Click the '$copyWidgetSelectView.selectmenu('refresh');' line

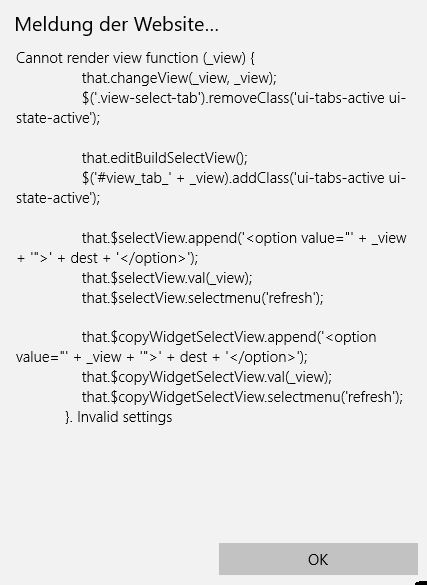click(242, 397)
